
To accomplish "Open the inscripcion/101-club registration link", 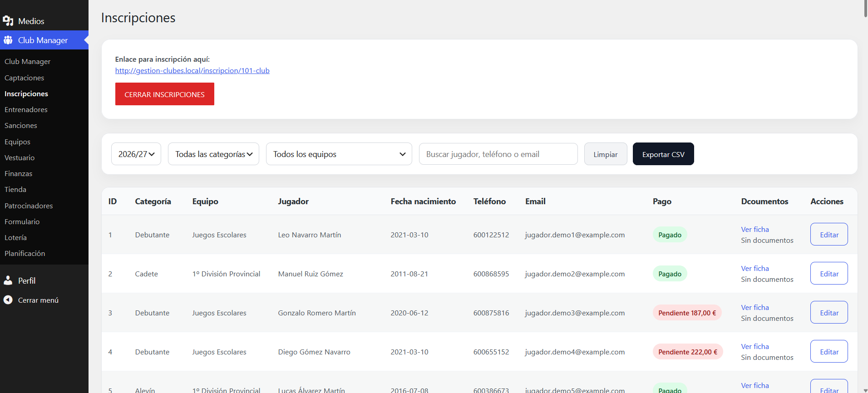I will 192,70.
